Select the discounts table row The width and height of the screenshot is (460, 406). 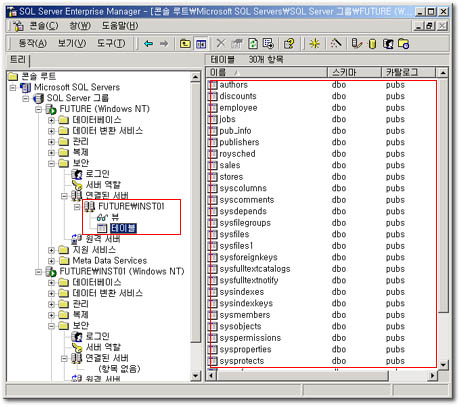tap(322, 96)
